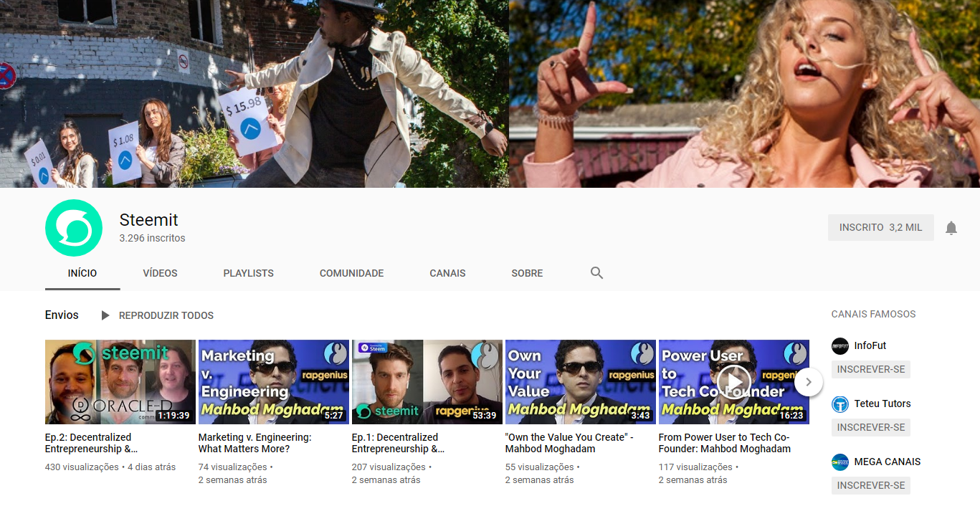Click the MEGA CANAIS channel name
980x506 pixels.
888,462
